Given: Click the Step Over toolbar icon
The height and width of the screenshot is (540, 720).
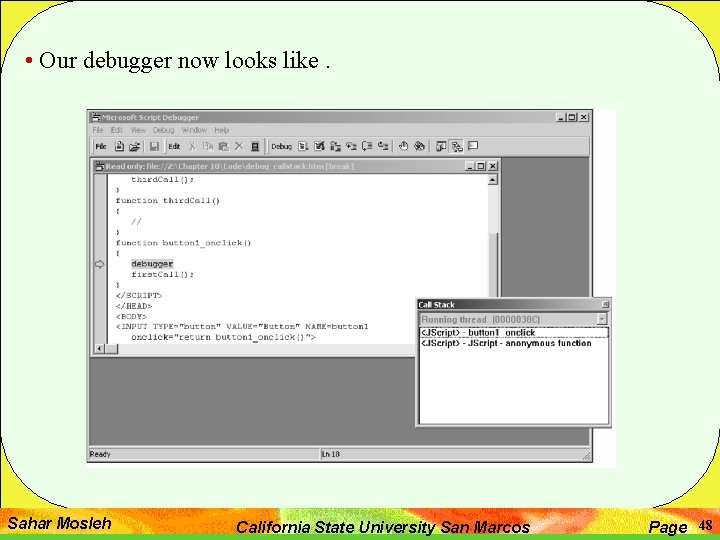Looking at the screenshot, I should click(x=367, y=146).
